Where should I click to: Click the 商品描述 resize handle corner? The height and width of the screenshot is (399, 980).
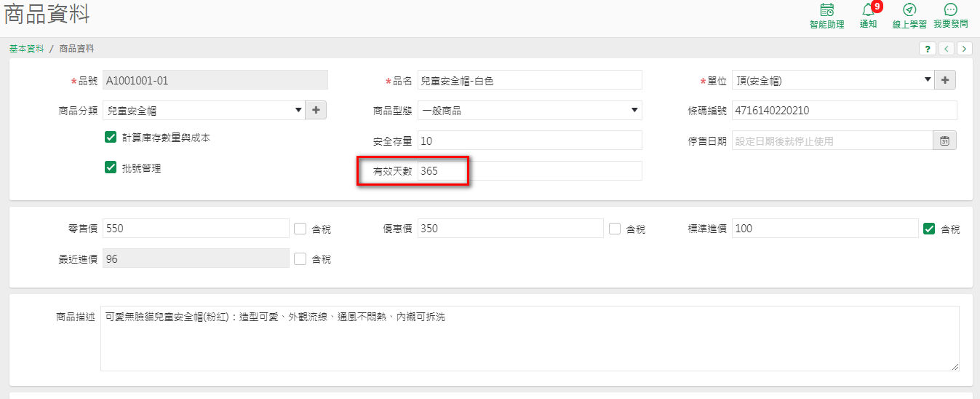coord(955,367)
